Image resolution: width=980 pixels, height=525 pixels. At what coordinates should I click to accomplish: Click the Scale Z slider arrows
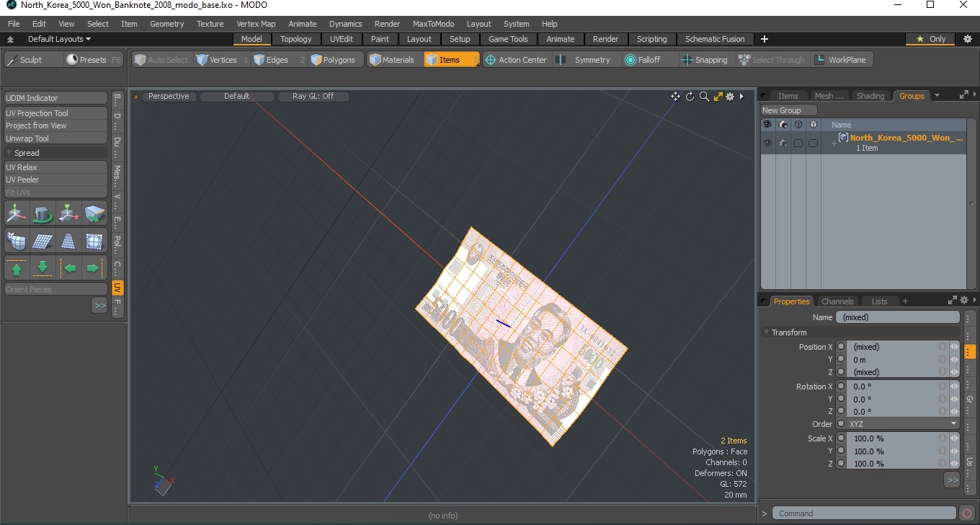pyautogui.click(x=954, y=464)
